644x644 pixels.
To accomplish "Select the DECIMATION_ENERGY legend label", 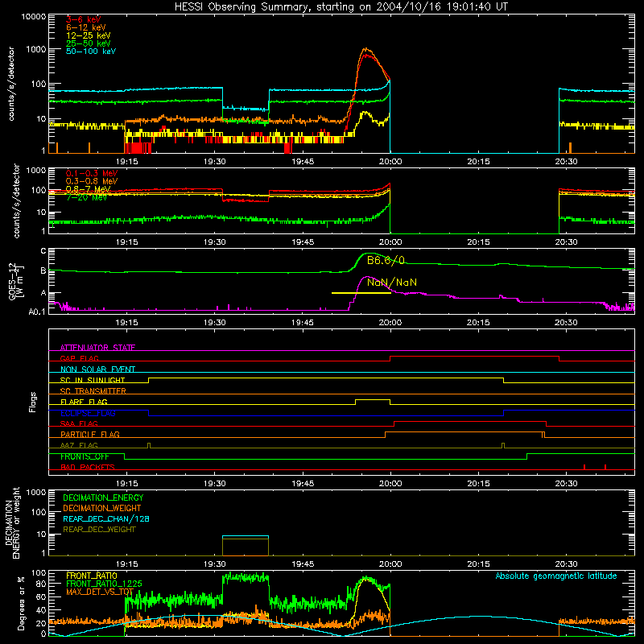I will (103, 497).
